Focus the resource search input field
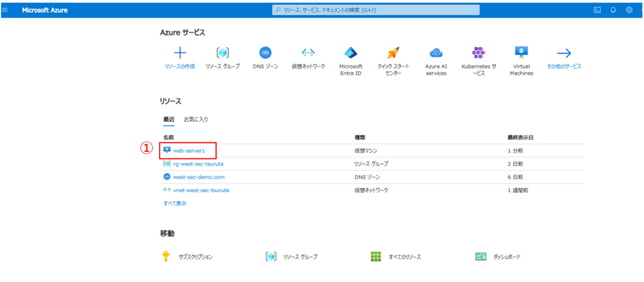This screenshot has height=282, width=644. point(376,10)
